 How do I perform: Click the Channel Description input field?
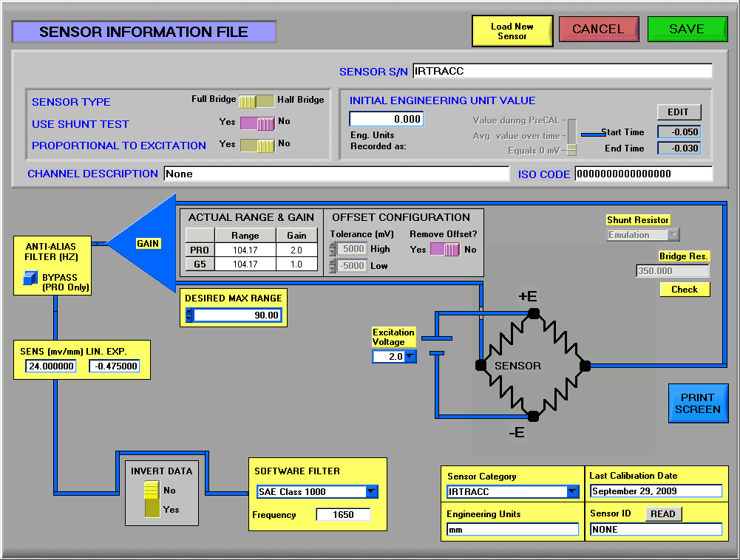(x=336, y=174)
